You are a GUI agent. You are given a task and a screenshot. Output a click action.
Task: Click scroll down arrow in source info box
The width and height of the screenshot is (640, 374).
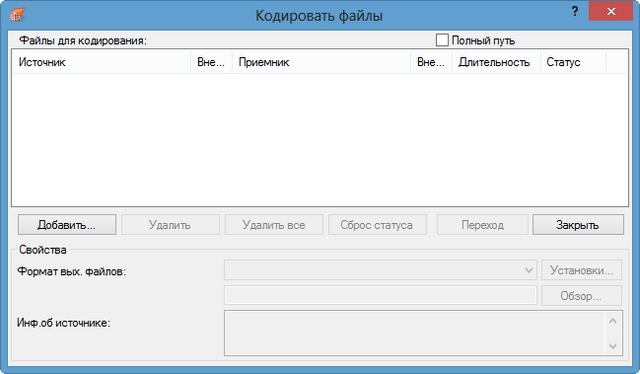[613, 346]
